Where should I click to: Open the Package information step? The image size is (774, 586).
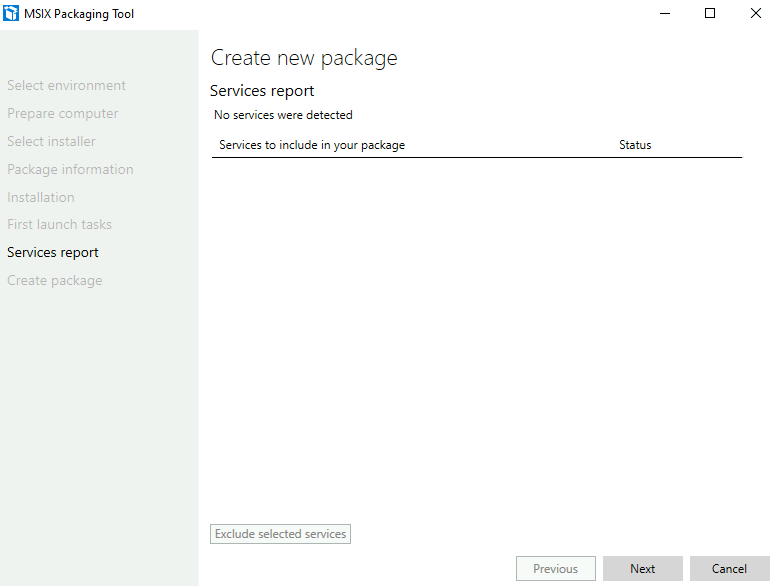[70, 169]
